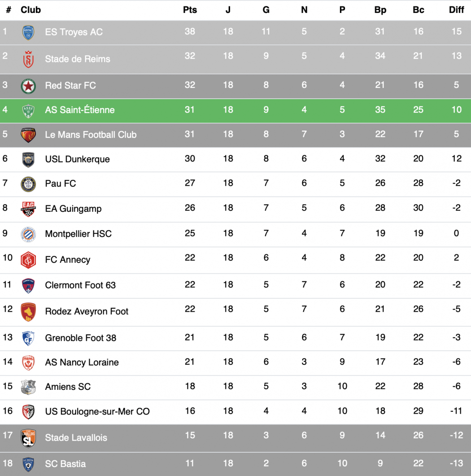Viewport: 471px width, 476px height.
Task: Click the Stade Lavallois logo
Action: [x=28, y=438]
